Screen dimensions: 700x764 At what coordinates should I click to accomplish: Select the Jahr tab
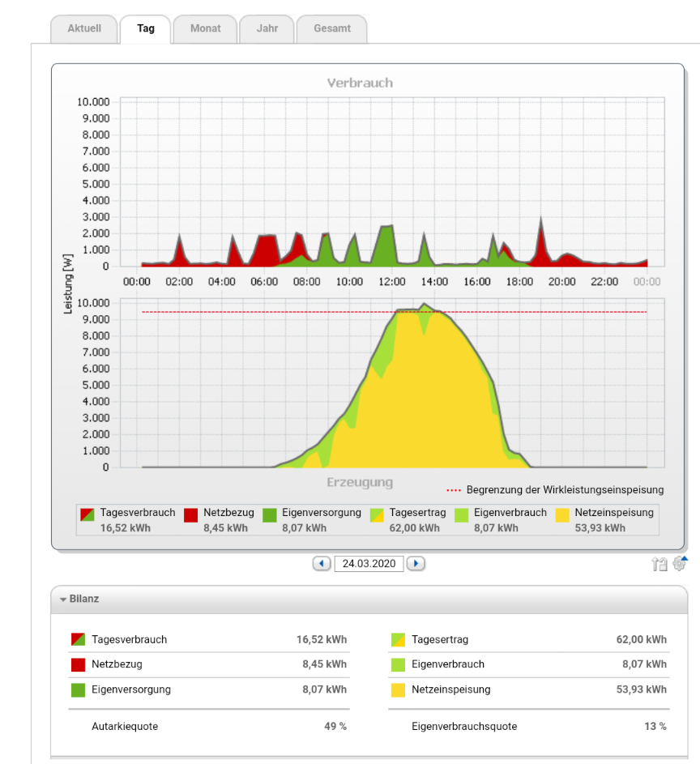pyautogui.click(x=267, y=28)
